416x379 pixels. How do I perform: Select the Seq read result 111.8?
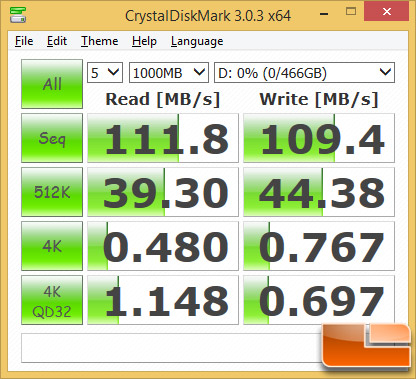[x=163, y=138]
